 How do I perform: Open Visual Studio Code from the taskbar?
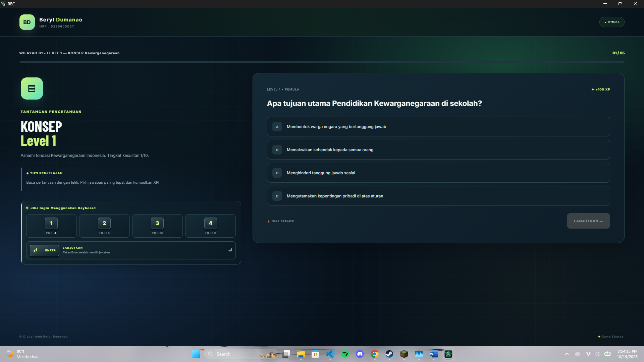click(x=330, y=354)
